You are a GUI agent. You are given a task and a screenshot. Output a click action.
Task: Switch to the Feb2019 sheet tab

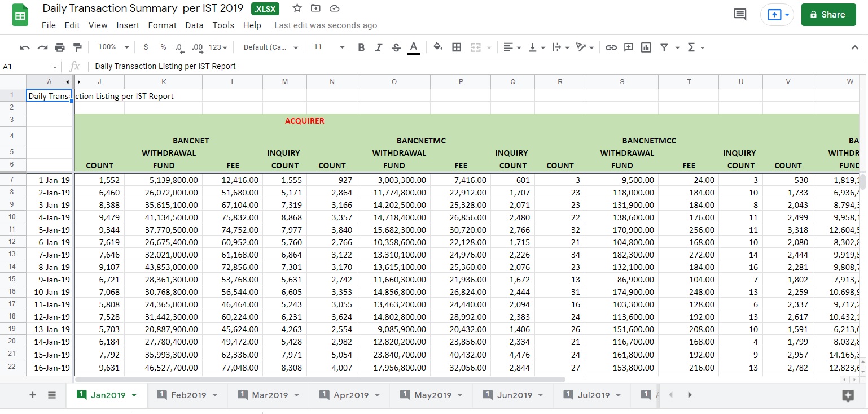187,395
